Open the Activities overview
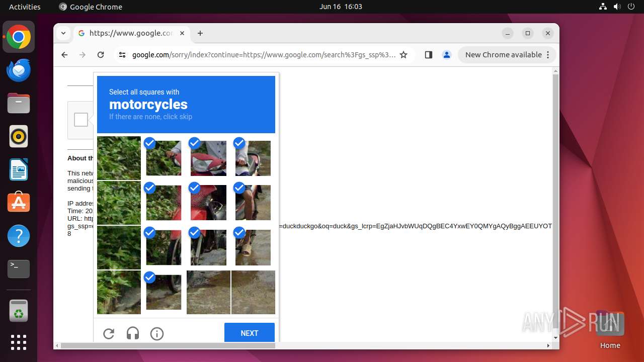The height and width of the screenshot is (362, 644). click(x=25, y=7)
